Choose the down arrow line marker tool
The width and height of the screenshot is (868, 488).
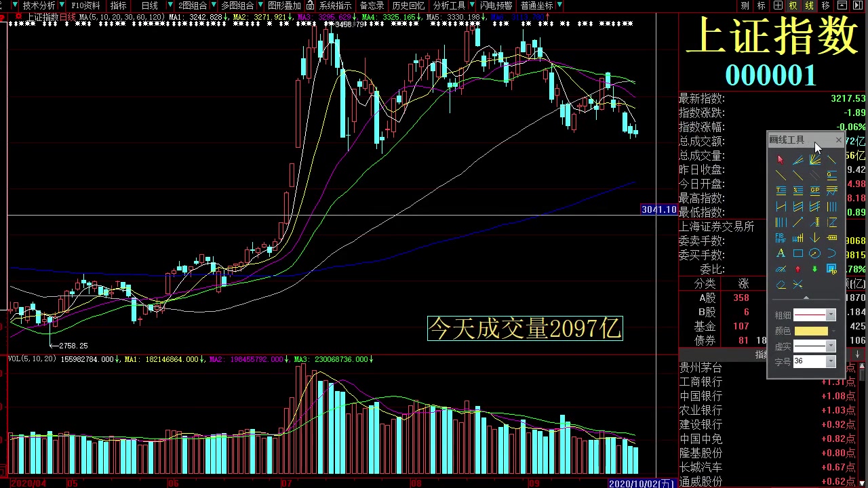pyautogui.click(x=814, y=238)
